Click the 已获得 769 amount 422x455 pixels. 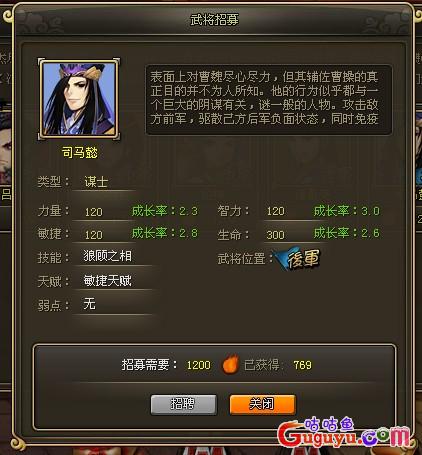pyautogui.click(x=302, y=365)
